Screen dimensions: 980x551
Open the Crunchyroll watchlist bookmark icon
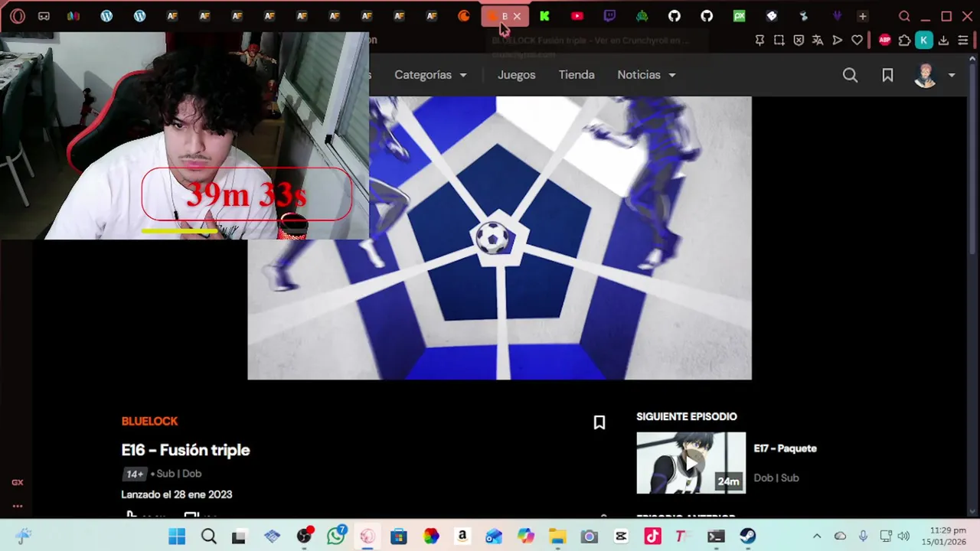tap(887, 75)
